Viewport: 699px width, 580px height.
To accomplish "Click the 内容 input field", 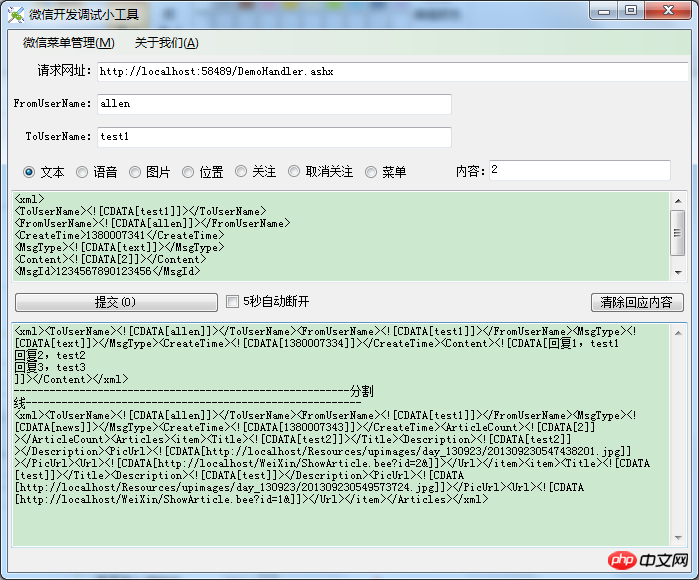I will coord(580,170).
